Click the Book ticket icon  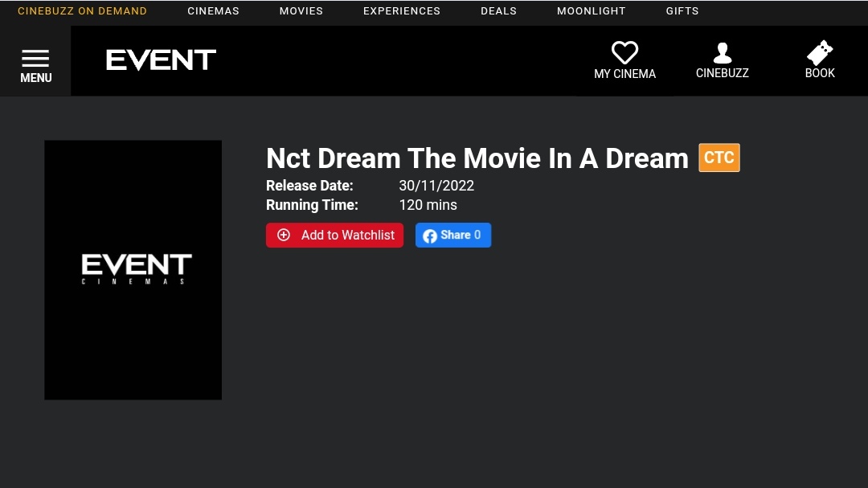(x=819, y=52)
